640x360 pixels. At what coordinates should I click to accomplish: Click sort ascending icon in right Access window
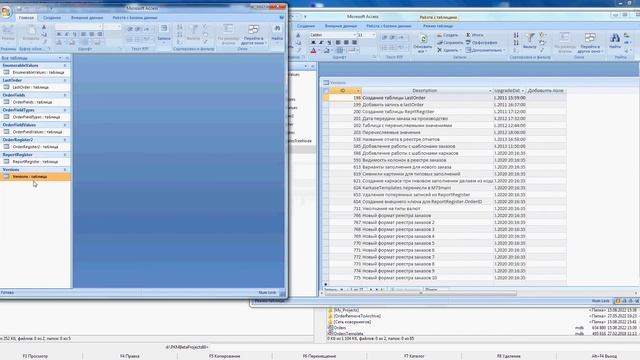pyautogui.click(x=516, y=36)
